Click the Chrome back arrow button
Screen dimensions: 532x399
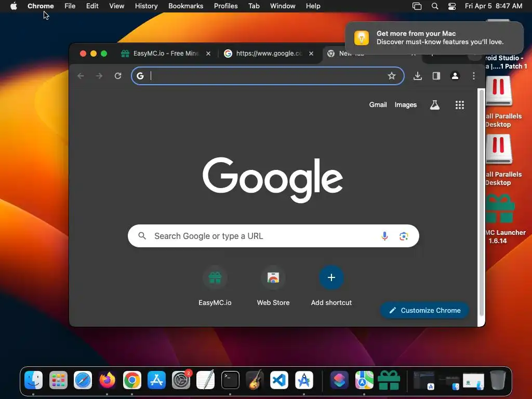[x=81, y=76]
